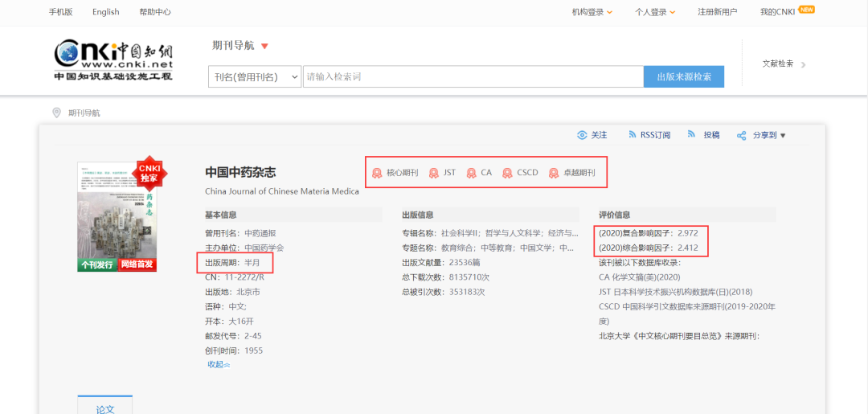Click the 邮发代号：2-45 row
The image size is (868, 414).
click(233, 336)
